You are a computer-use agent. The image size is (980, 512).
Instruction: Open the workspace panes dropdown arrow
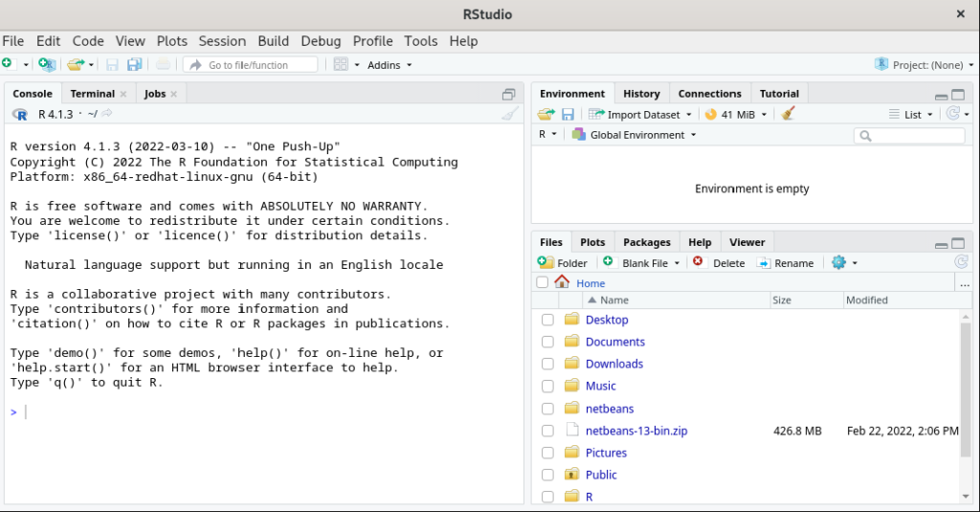[x=357, y=65]
